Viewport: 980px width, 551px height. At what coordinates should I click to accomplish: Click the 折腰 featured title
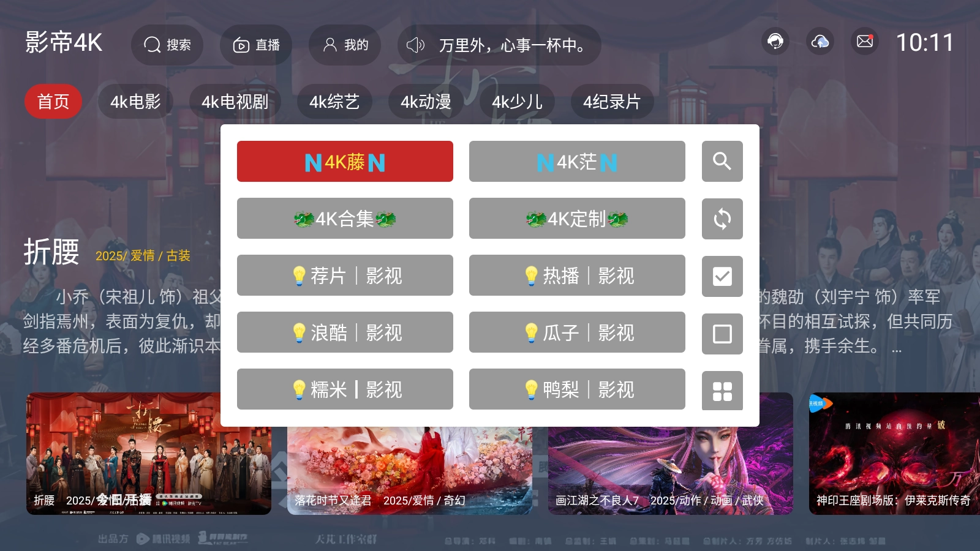click(x=51, y=252)
